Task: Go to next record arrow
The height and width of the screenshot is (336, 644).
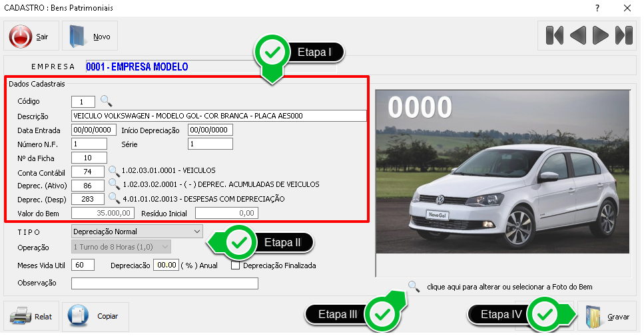Action: (x=601, y=36)
